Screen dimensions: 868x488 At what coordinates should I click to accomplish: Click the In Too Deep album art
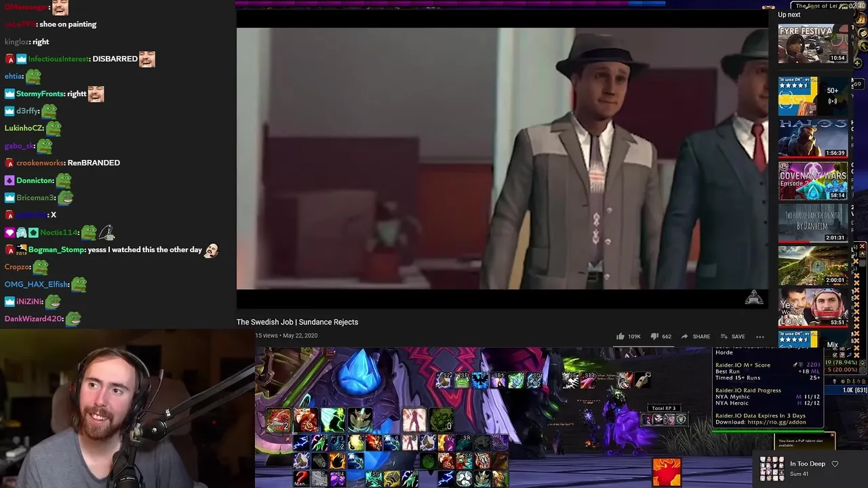pos(772,468)
